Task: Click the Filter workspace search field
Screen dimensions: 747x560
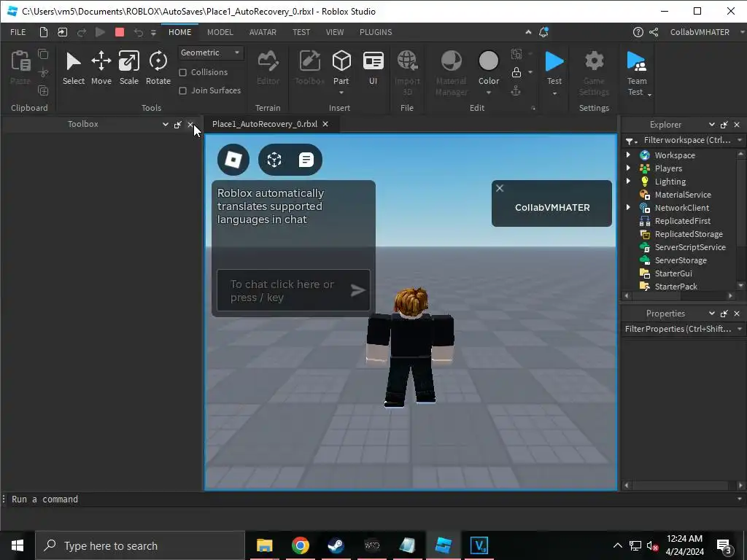Action: pos(687,140)
